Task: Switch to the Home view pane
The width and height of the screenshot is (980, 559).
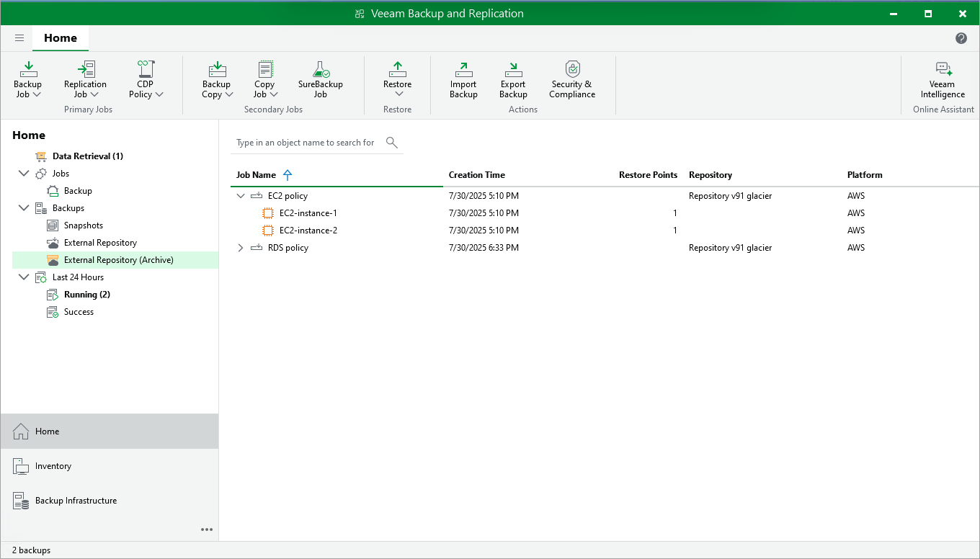Action: [x=110, y=431]
